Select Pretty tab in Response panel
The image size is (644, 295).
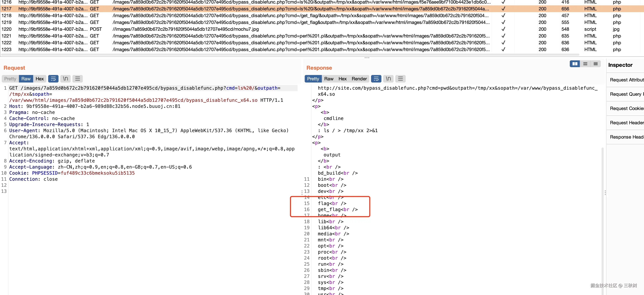click(313, 79)
